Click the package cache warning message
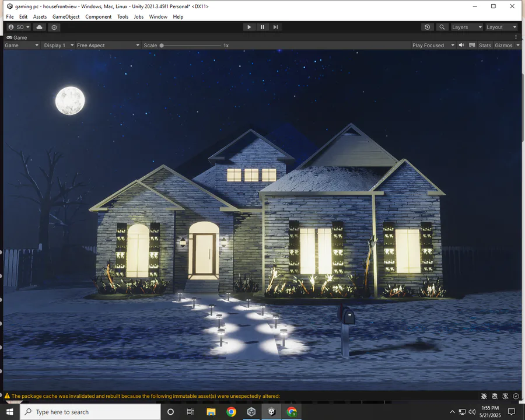The width and height of the screenshot is (525, 420). click(x=146, y=396)
